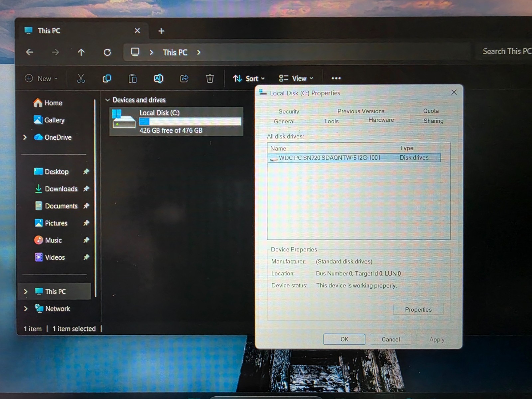Click Cancel in the Properties dialog
532x399 pixels.
pos(391,339)
